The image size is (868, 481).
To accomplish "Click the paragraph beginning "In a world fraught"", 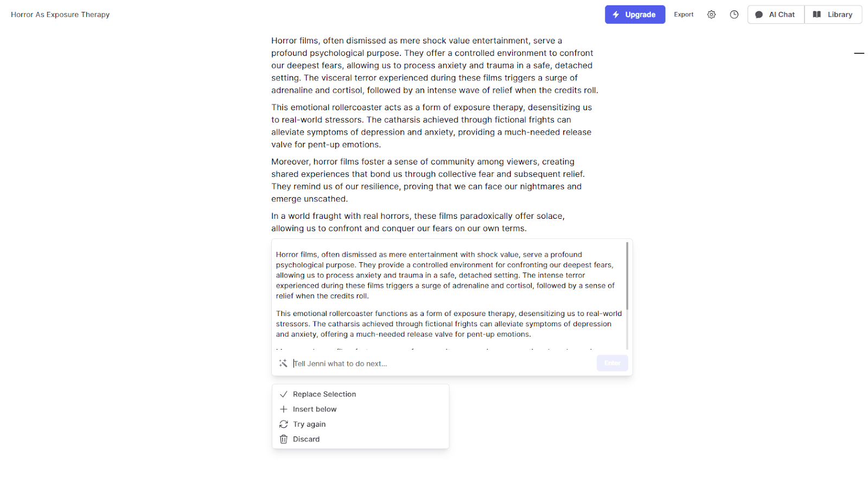I will [418, 222].
